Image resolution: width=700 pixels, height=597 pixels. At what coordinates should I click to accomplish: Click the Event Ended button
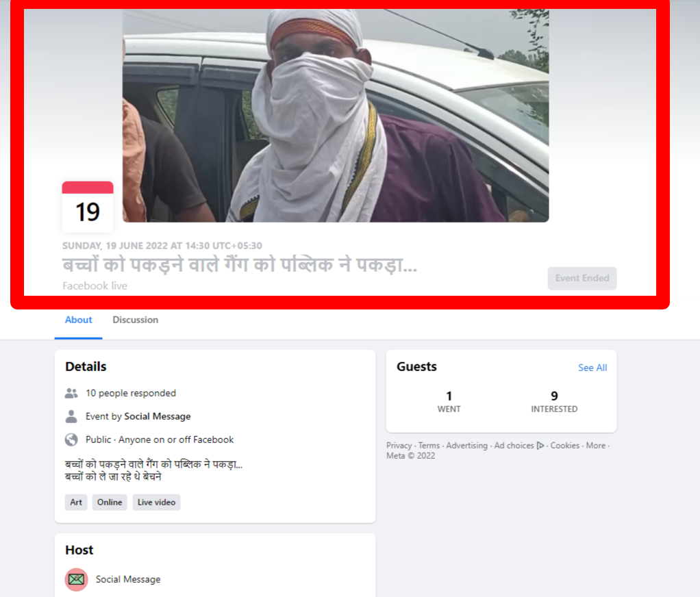click(x=582, y=279)
